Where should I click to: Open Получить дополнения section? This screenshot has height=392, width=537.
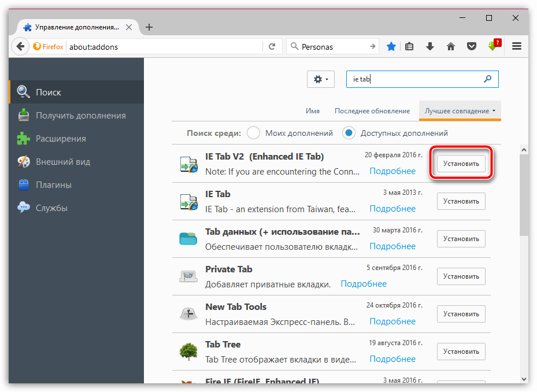(x=76, y=116)
